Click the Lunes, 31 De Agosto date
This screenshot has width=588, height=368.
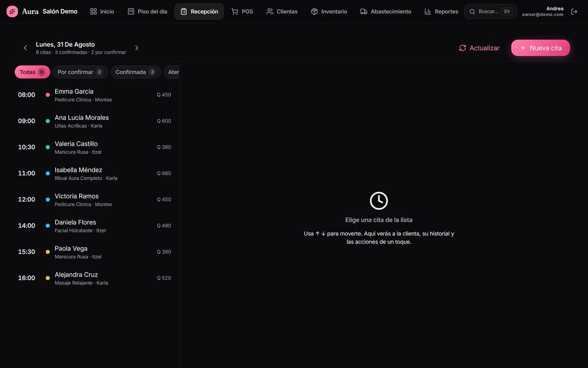point(65,45)
